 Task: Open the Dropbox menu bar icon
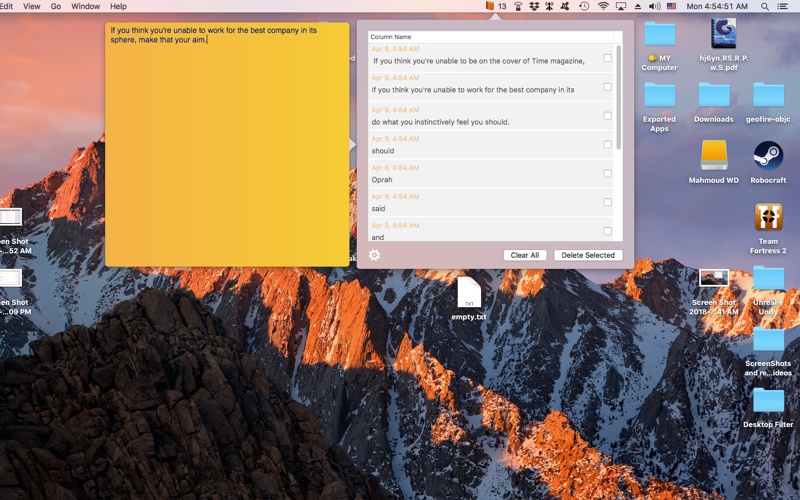[534, 6]
